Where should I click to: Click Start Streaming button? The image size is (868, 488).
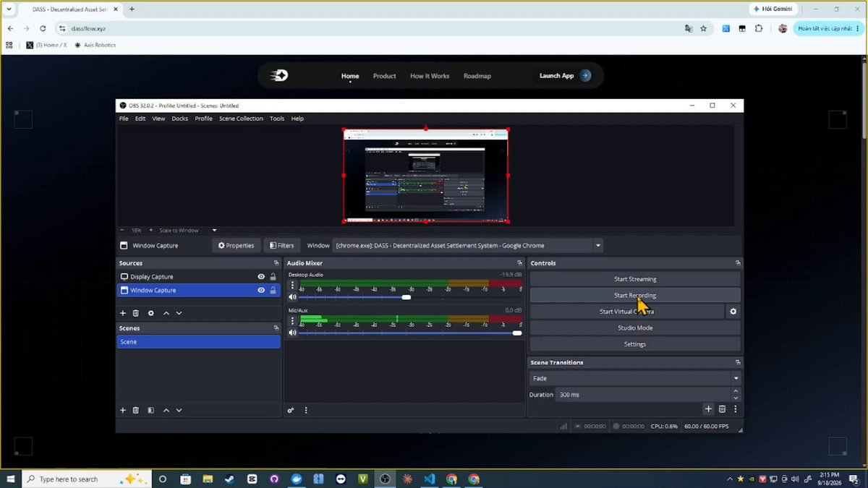coord(635,279)
